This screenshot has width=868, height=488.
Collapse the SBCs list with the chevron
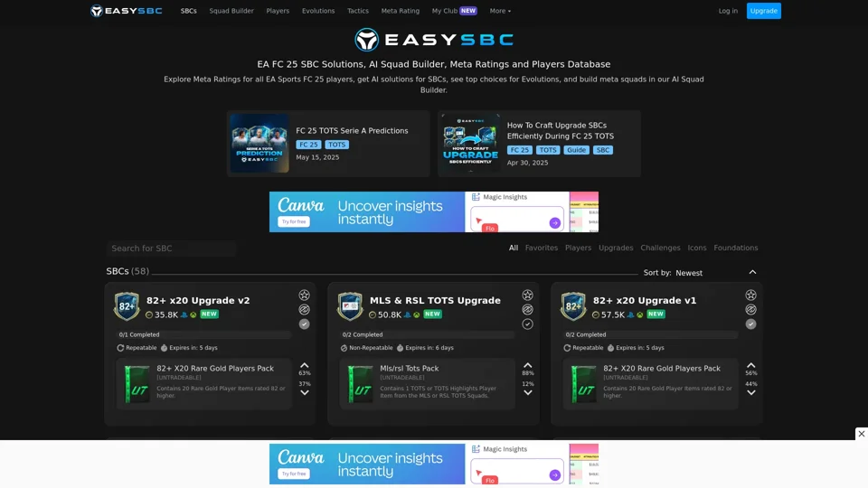pos(752,272)
